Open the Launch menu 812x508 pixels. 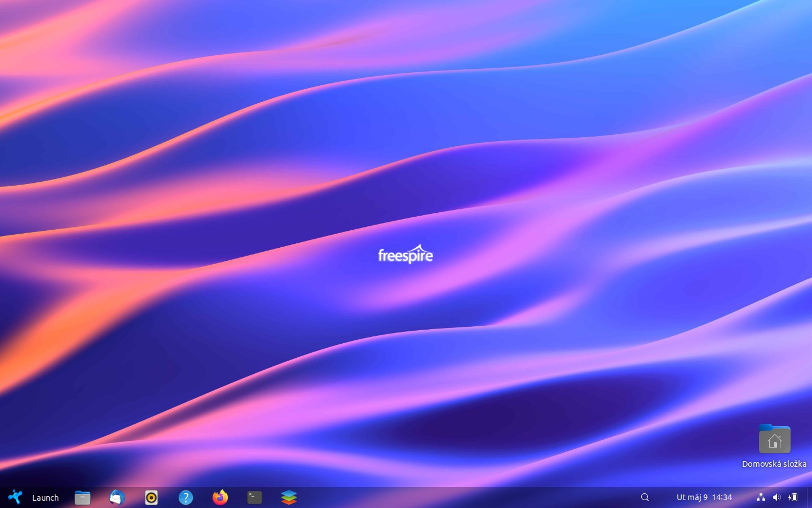point(33,497)
